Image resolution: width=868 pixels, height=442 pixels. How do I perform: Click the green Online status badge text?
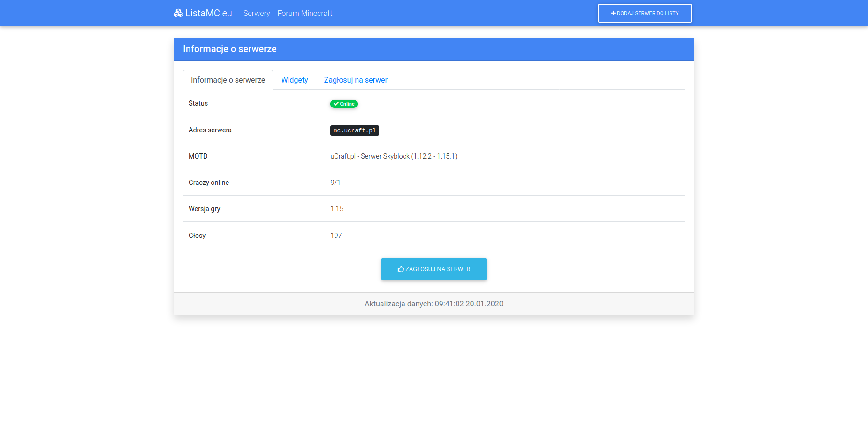[x=347, y=104]
